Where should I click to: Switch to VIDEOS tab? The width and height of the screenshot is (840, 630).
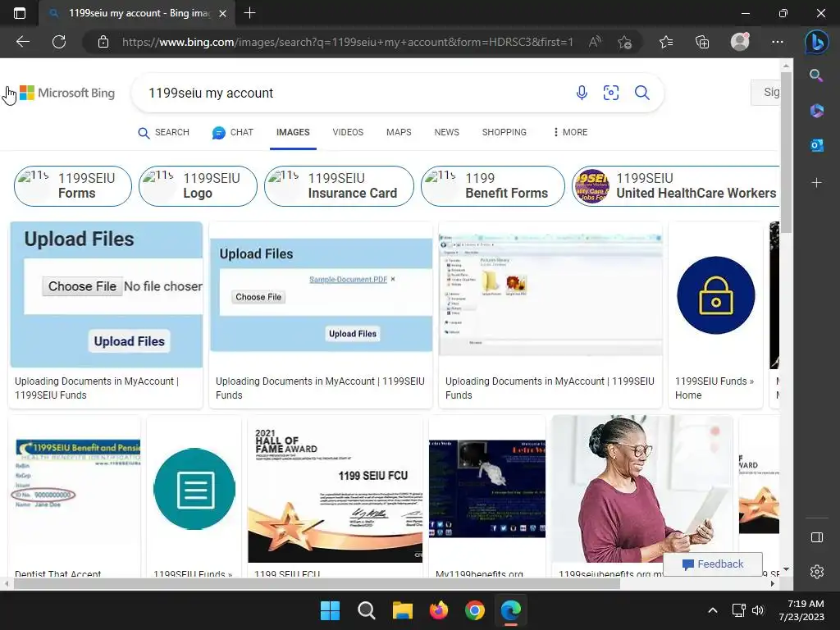tap(348, 132)
